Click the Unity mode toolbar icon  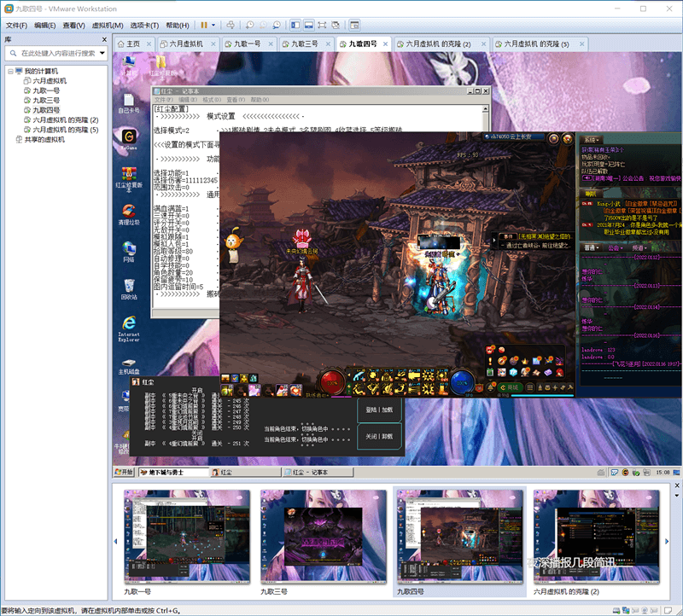(x=336, y=26)
